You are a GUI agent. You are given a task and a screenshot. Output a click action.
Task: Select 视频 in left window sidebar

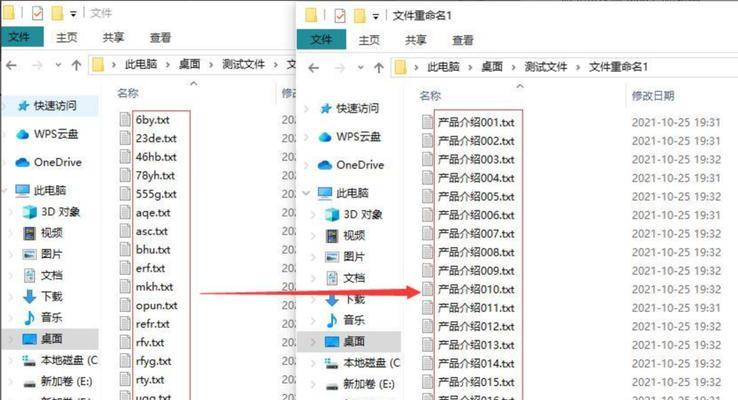click(x=51, y=233)
